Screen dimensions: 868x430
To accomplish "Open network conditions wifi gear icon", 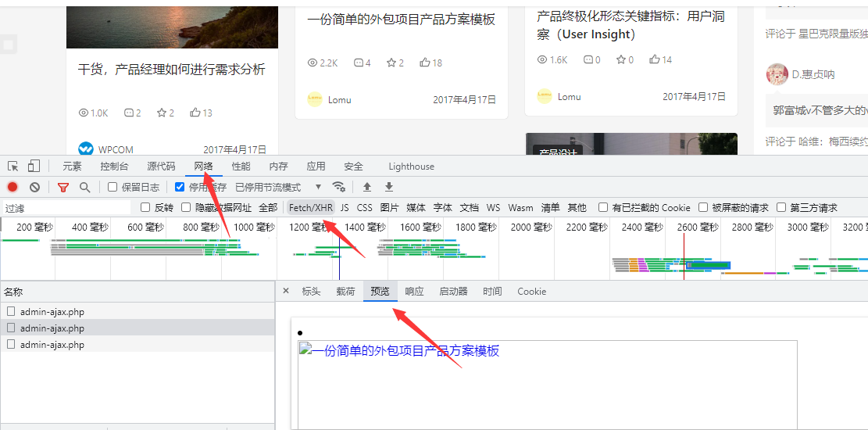I will tap(338, 187).
